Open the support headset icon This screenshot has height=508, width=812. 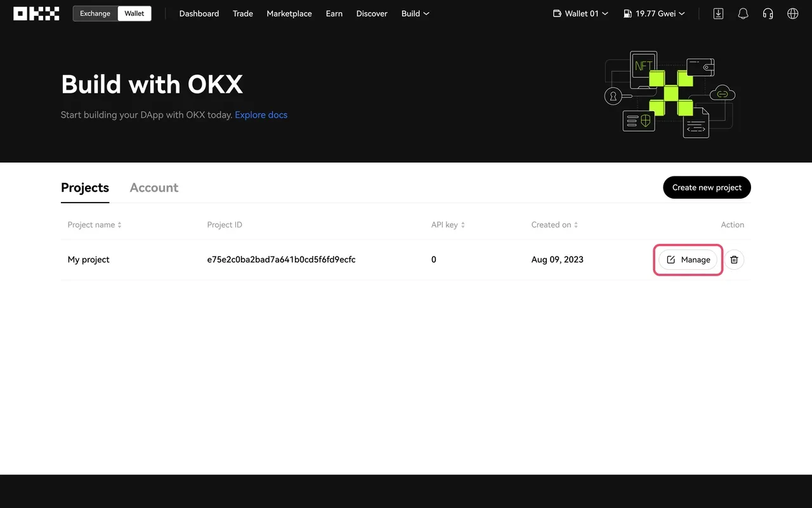tap(768, 13)
